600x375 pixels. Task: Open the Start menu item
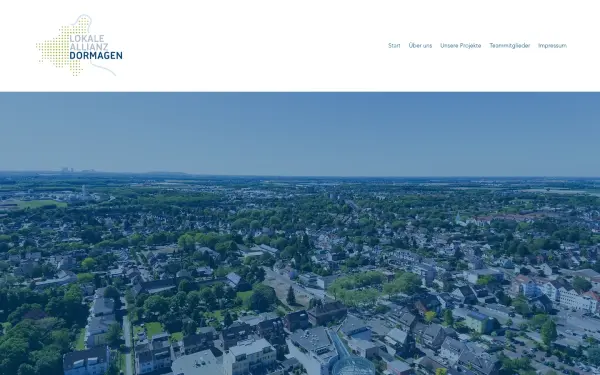[394, 46]
